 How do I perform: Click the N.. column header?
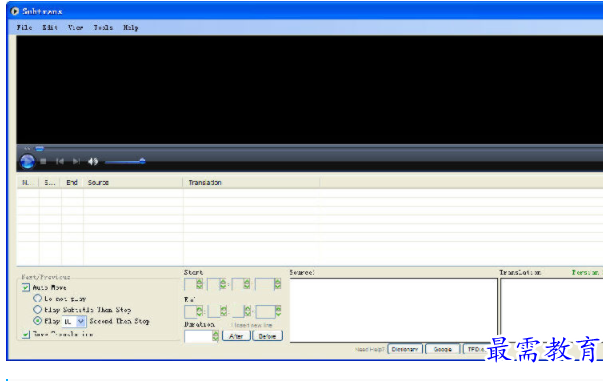(x=28, y=182)
